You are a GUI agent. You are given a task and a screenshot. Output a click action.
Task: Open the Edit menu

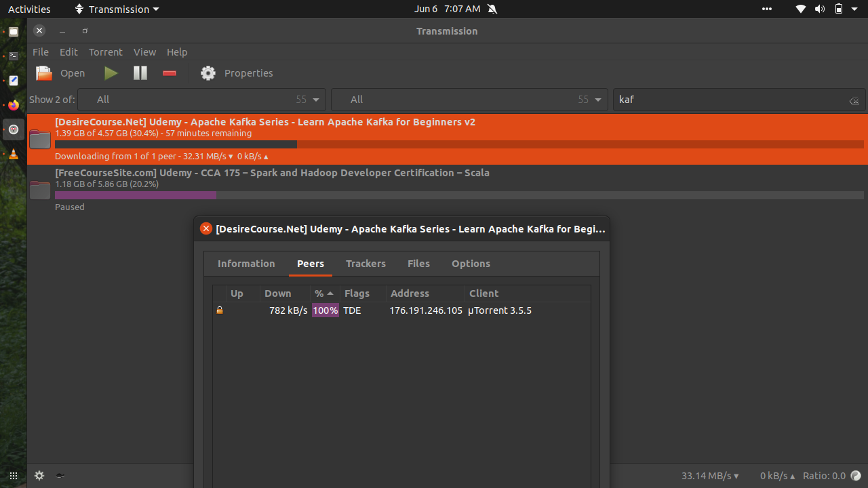(68, 52)
